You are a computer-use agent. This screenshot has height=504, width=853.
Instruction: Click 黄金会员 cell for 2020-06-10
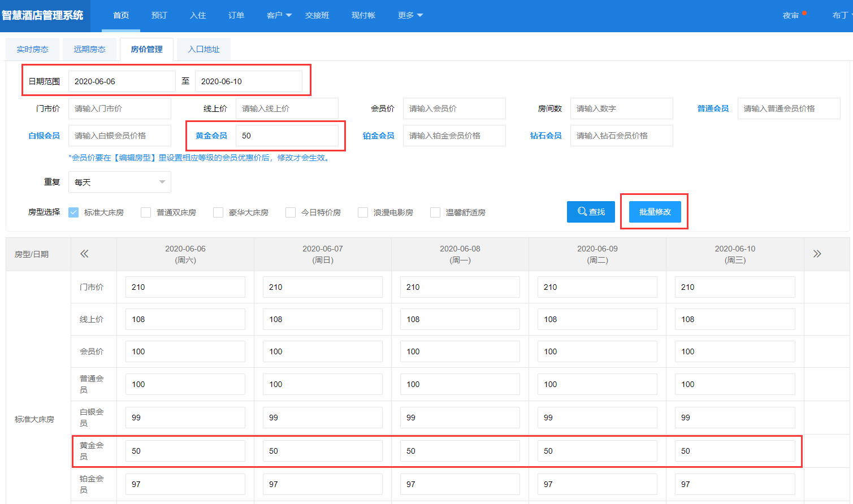point(735,451)
